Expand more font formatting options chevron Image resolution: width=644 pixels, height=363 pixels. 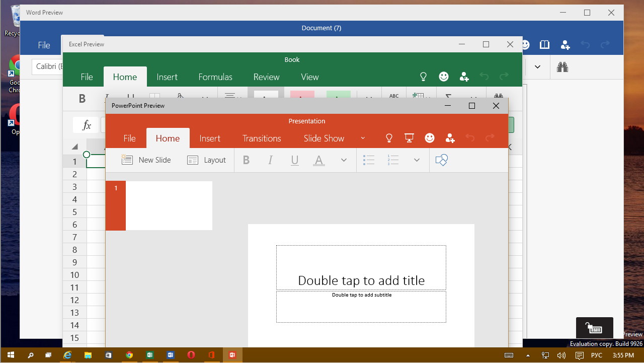coord(344,160)
